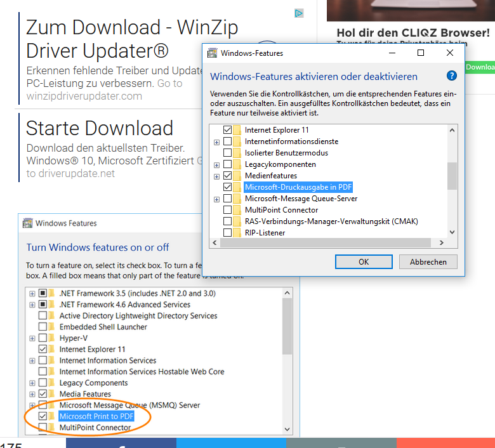This screenshot has height=448, width=495.
Task: Click vertical scrollbar thumb in English list
Action: tap(287, 326)
